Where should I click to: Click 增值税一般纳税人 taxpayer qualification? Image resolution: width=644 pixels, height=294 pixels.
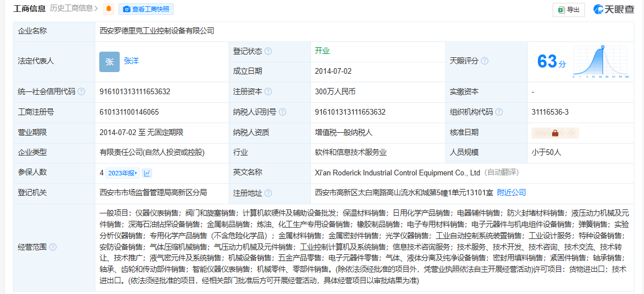[344, 132]
